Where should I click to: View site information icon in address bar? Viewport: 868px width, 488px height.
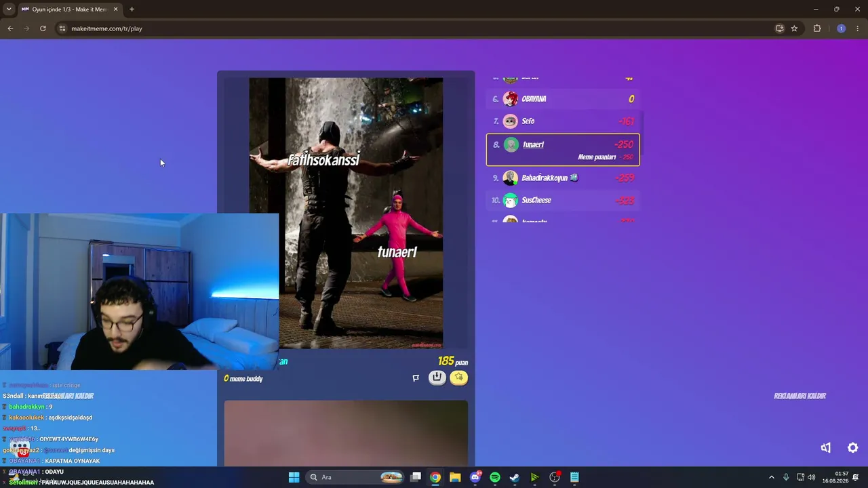tap(62, 28)
